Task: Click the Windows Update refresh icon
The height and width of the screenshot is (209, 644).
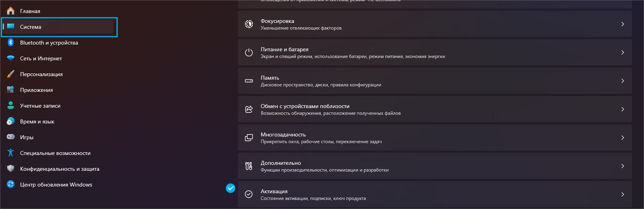Action: pos(11,185)
